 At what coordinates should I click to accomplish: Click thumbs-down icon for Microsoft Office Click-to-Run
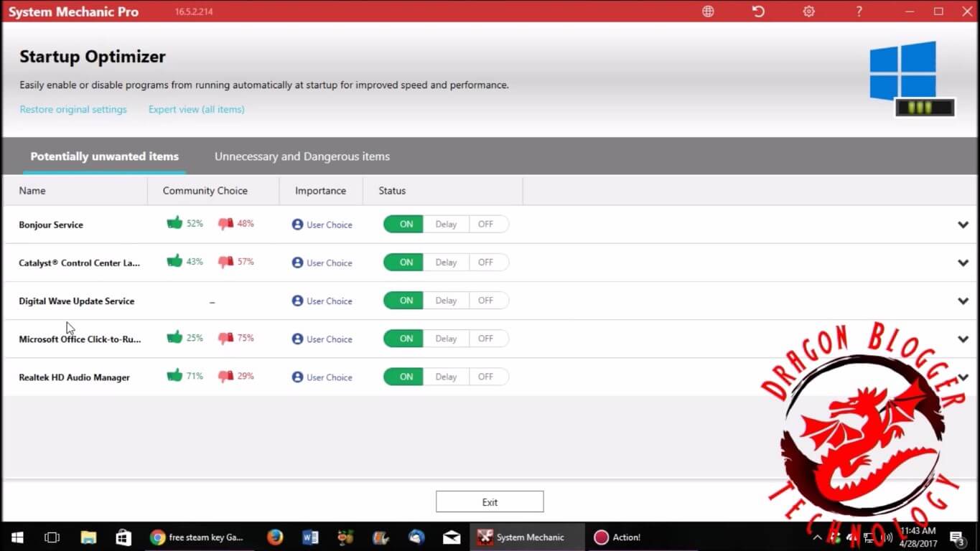click(x=225, y=338)
